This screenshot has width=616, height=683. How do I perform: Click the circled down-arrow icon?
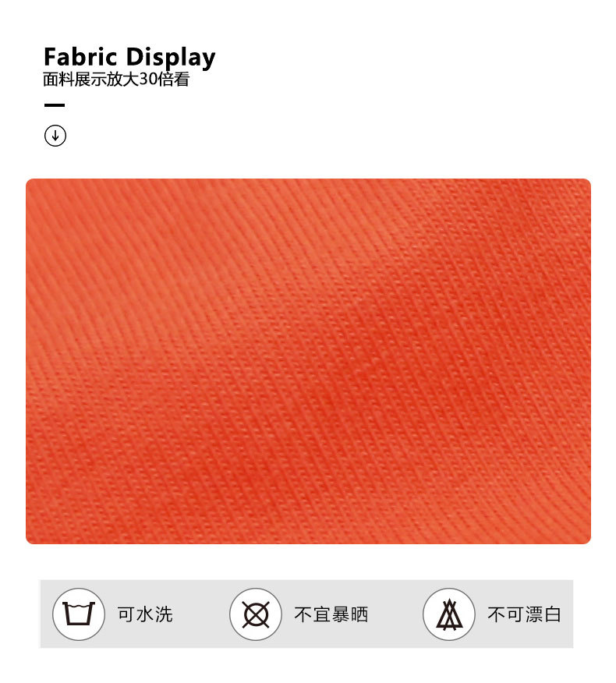pos(55,136)
